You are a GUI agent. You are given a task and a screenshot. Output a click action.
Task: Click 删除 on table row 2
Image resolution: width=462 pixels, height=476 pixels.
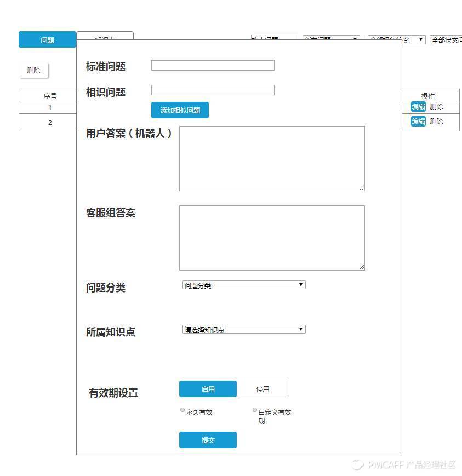tap(437, 121)
